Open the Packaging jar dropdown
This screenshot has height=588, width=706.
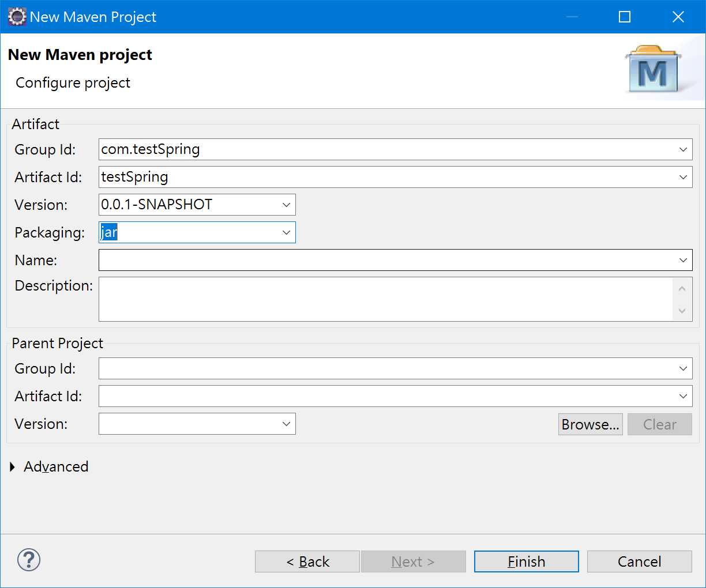coord(286,233)
